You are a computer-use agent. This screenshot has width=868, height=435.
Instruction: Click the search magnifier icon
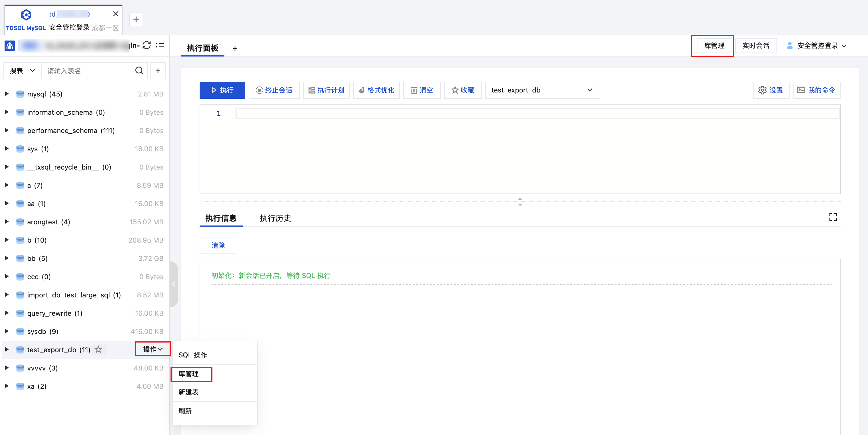point(139,71)
